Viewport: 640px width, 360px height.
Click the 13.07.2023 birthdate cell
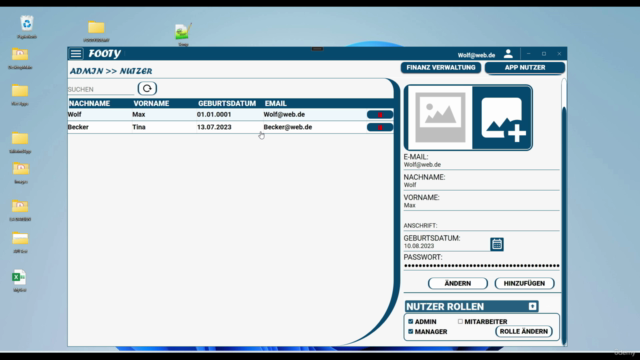[x=214, y=127]
